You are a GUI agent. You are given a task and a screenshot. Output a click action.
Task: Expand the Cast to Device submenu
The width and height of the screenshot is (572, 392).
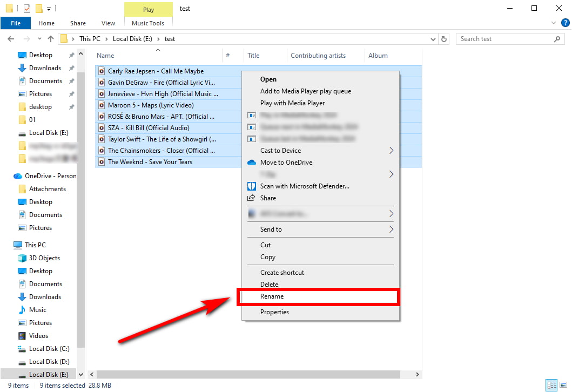[x=392, y=151]
